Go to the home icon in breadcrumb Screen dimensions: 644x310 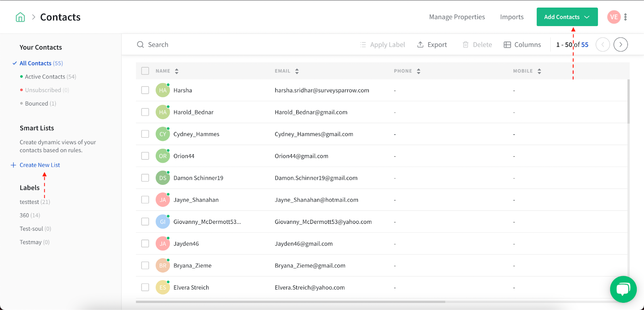(20, 17)
